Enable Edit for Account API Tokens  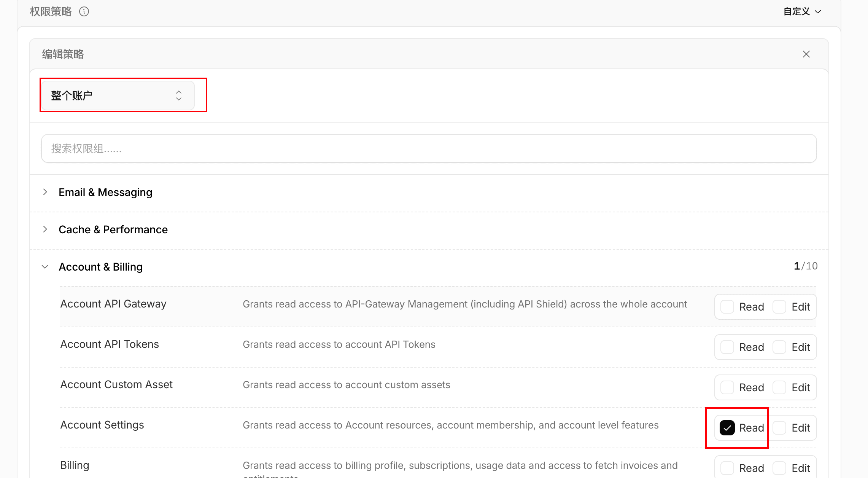[779, 347]
